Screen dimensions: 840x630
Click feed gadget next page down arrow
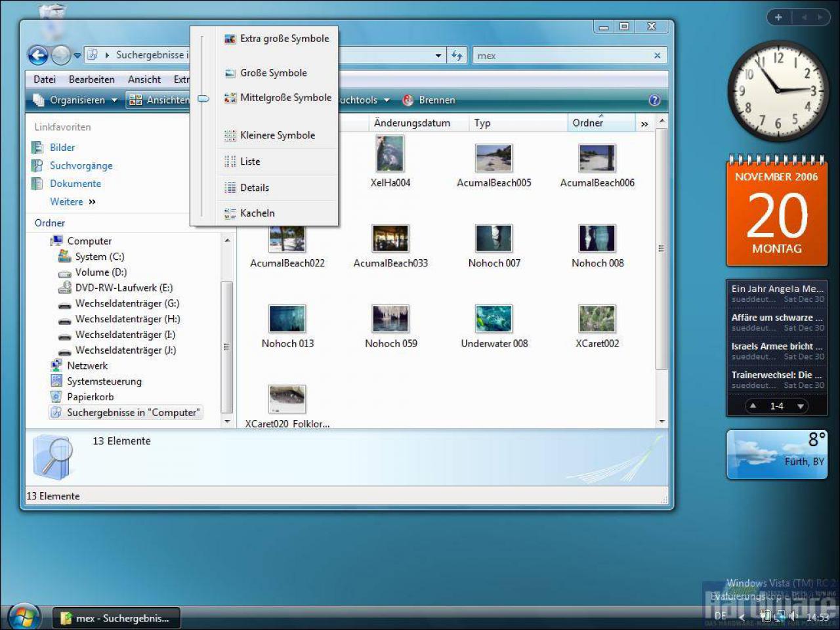(x=800, y=406)
